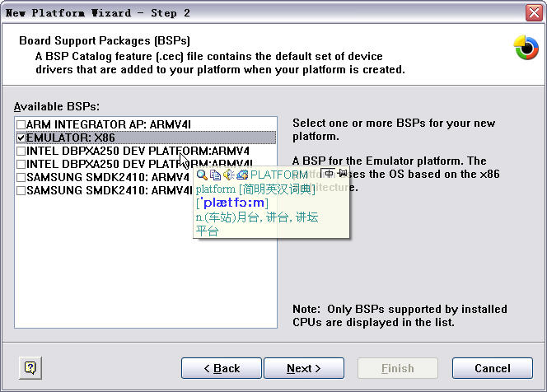Click the Platform Builder logo icon
547x392 pixels.
526,48
